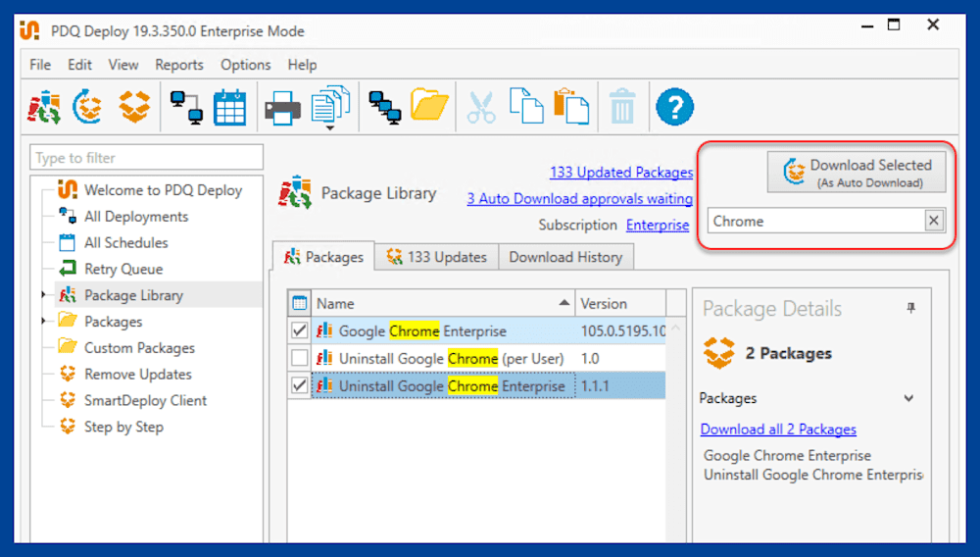Open the View menu
The image size is (980, 557).
[x=123, y=65]
